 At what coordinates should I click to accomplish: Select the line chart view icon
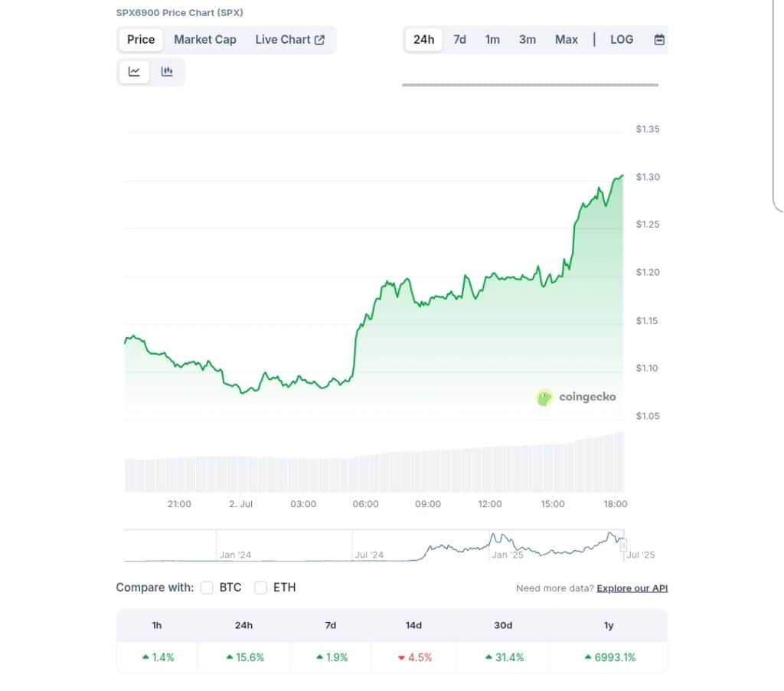click(134, 71)
